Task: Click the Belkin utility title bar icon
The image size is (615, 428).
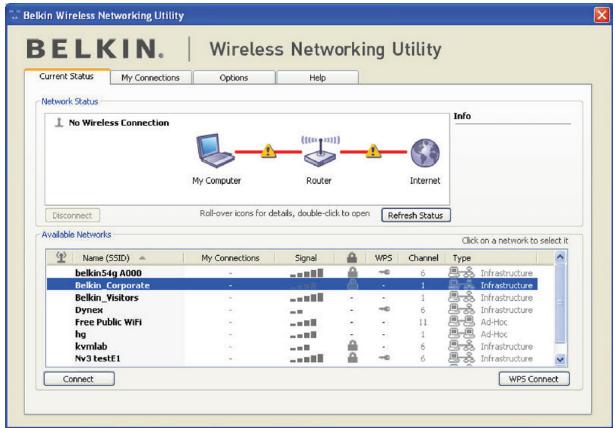Action: tap(15, 15)
